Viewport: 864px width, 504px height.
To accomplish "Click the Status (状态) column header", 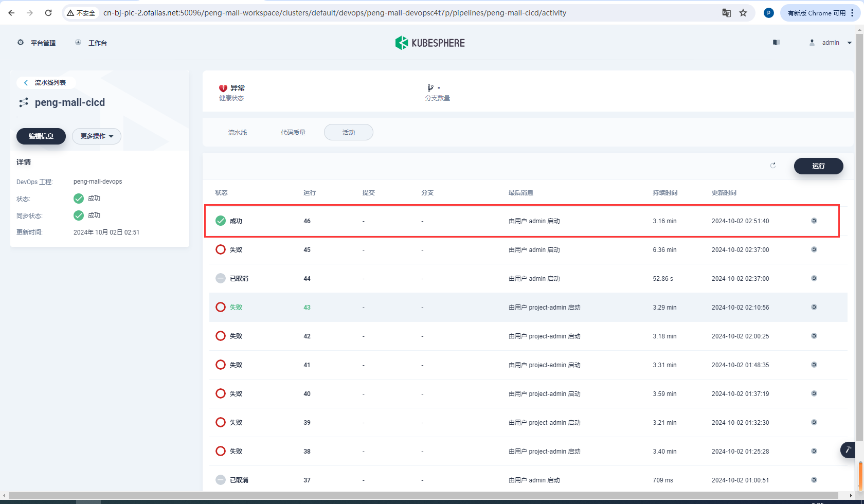I will click(x=221, y=193).
